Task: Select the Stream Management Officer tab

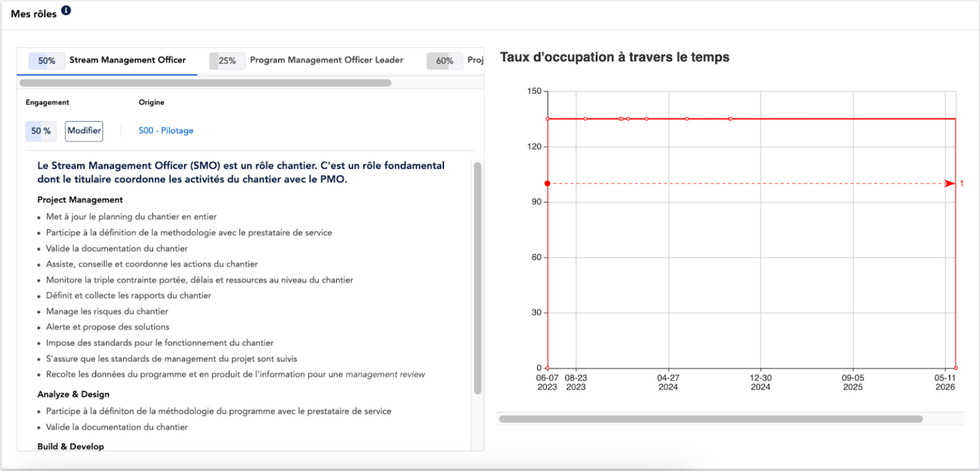Action: tap(129, 60)
